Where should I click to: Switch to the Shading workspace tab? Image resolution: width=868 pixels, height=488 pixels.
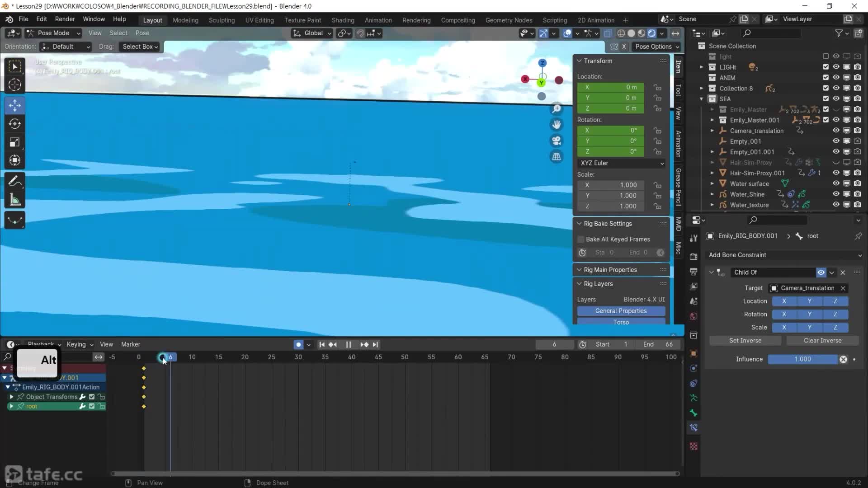point(343,20)
